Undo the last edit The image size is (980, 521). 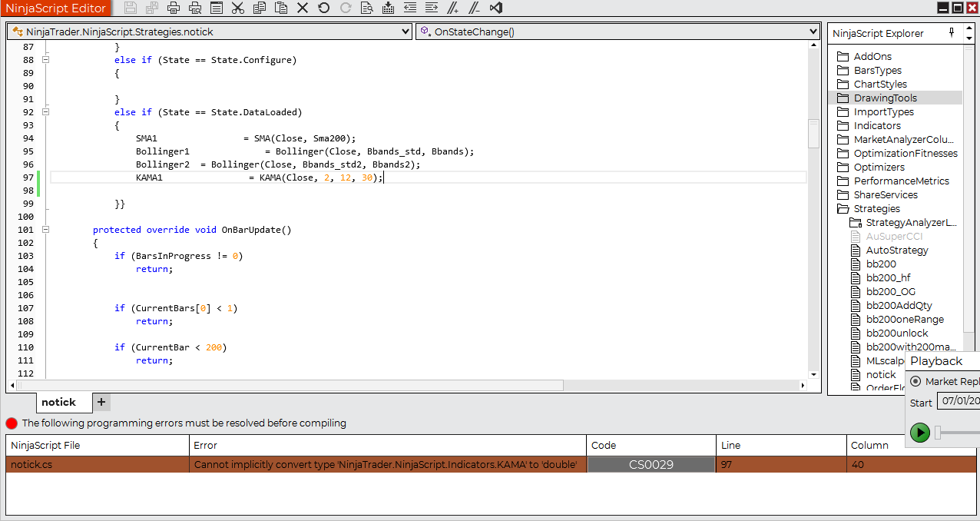[324, 8]
